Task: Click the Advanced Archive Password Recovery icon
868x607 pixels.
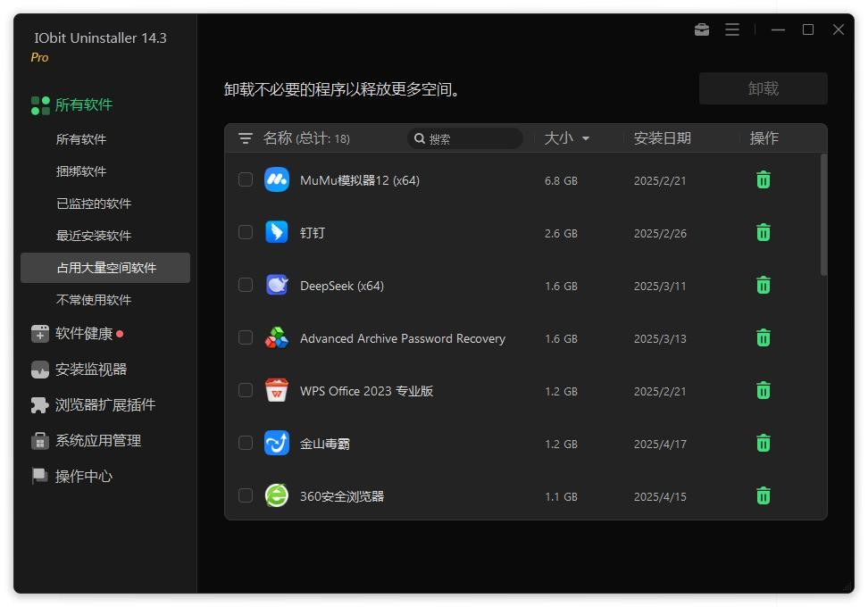Action: coord(276,337)
